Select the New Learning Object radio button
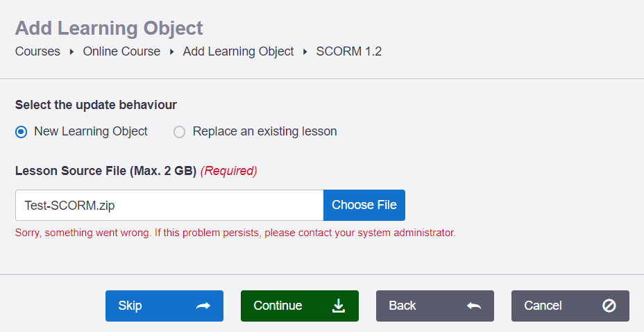The height and width of the screenshot is (332, 644). [x=22, y=132]
